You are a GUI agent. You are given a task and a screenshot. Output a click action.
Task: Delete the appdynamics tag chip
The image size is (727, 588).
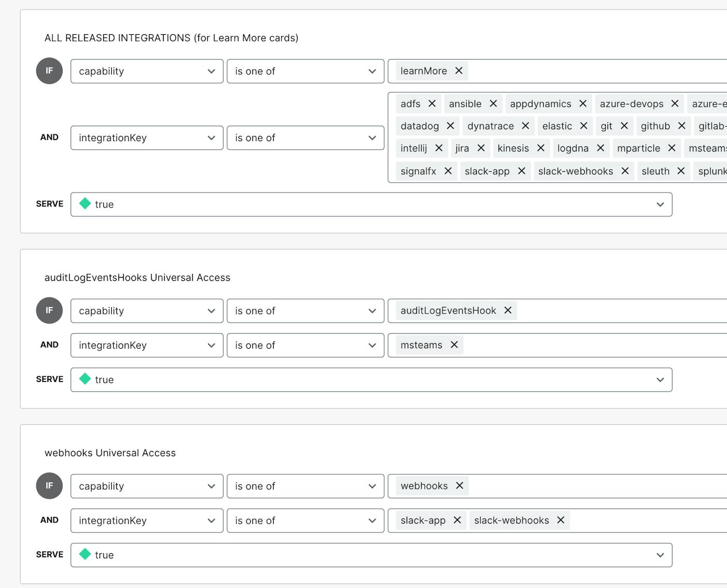click(583, 104)
